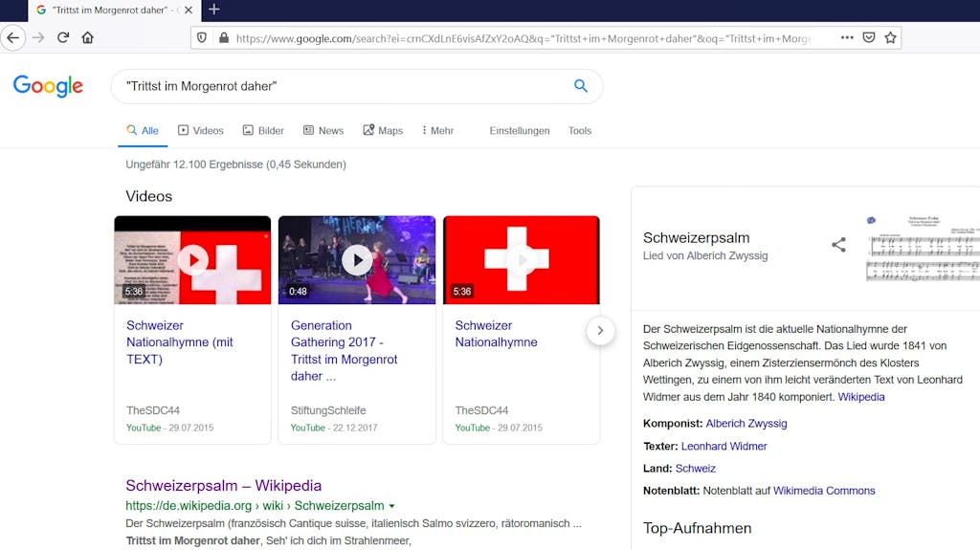Viewport: 980px width, 550px height.
Task: Open the Mehr search options menu
Action: (437, 131)
